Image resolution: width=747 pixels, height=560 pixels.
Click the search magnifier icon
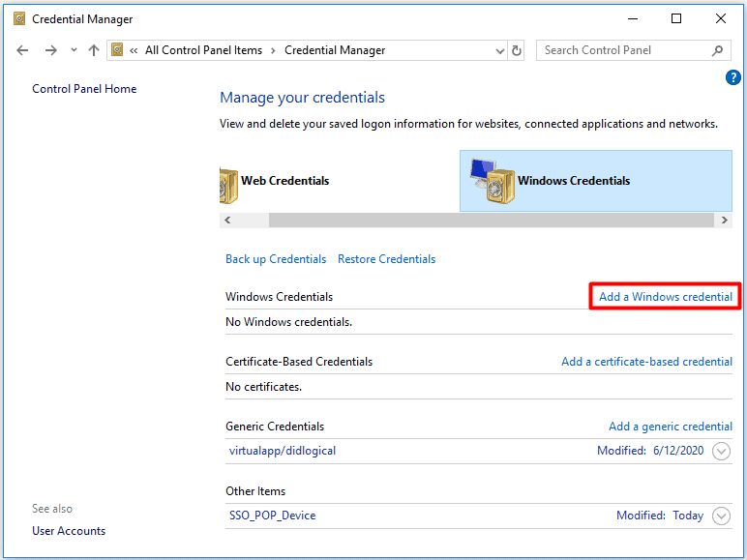[x=717, y=50]
